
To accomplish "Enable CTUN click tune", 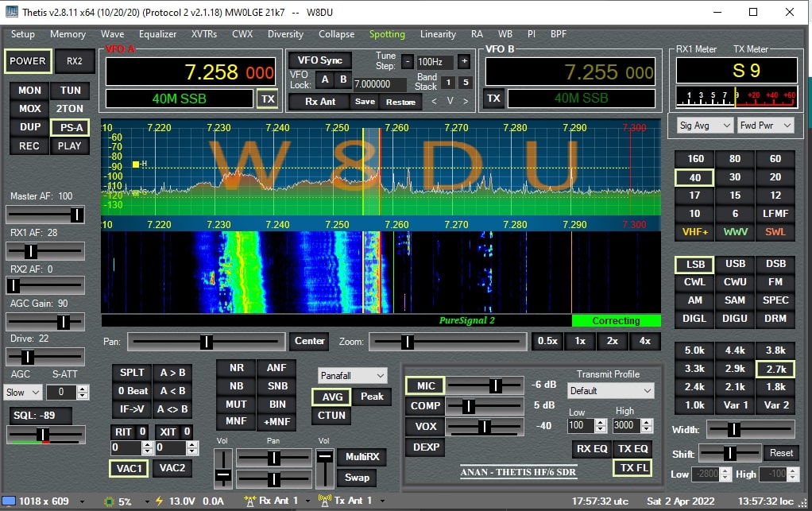I will (x=331, y=416).
